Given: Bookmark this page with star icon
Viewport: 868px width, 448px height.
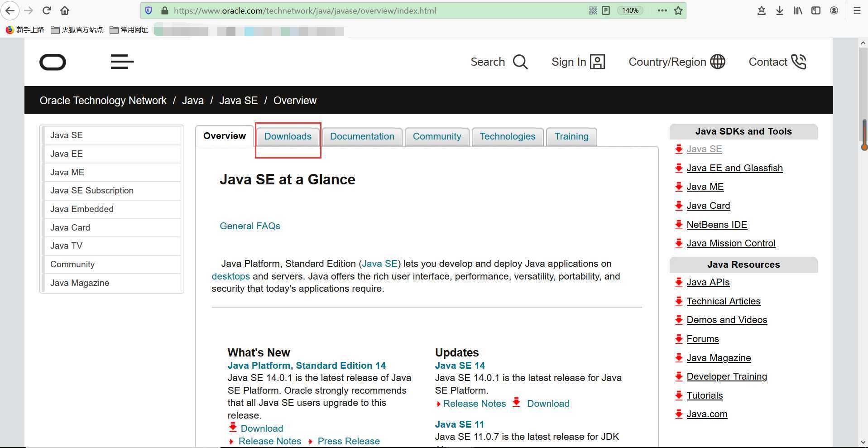Looking at the screenshot, I should pyautogui.click(x=678, y=10).
